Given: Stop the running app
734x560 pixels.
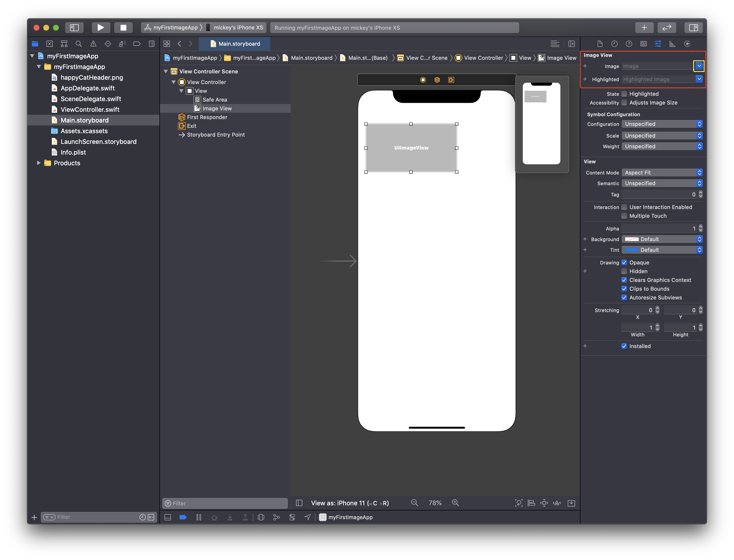Looking at the screenshot, I should click(x=123, y=28).
